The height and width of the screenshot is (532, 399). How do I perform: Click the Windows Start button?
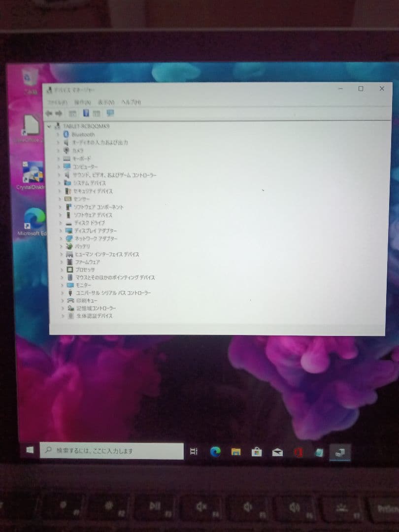29,451
